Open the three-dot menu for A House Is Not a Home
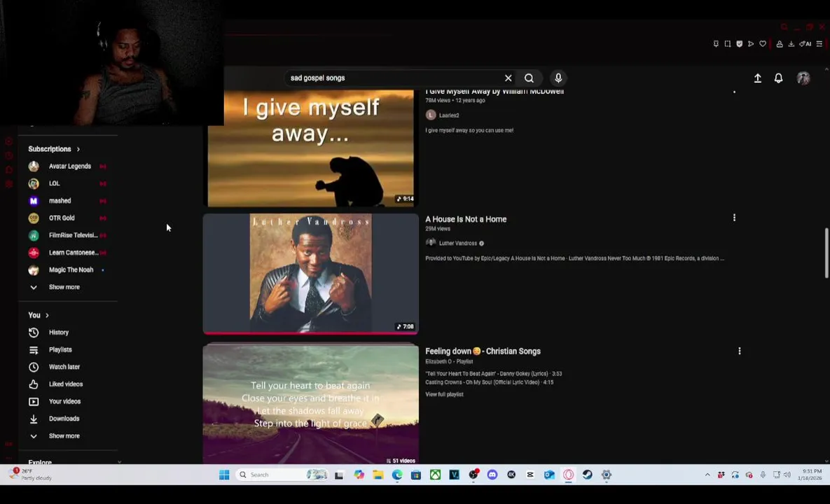 coord(733,218)
